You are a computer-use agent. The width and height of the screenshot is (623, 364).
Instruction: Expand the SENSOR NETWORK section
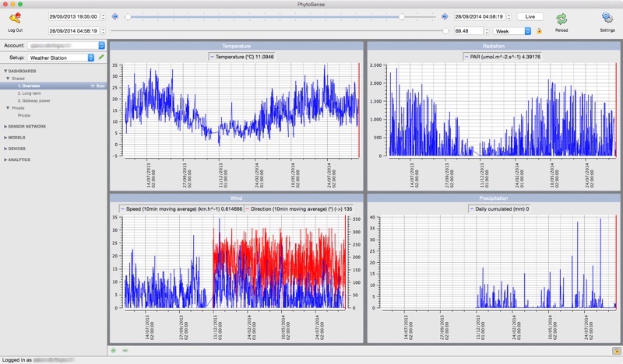[x=5, y=126]
